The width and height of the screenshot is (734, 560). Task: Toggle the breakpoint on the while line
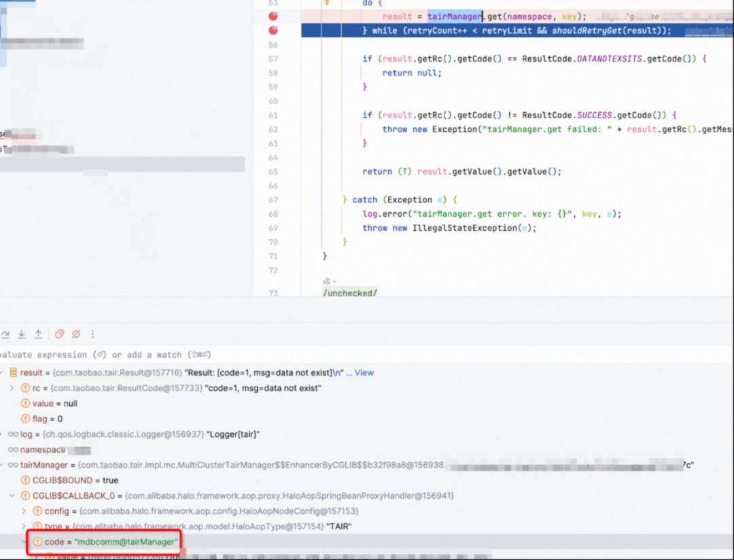coord(273,31)
